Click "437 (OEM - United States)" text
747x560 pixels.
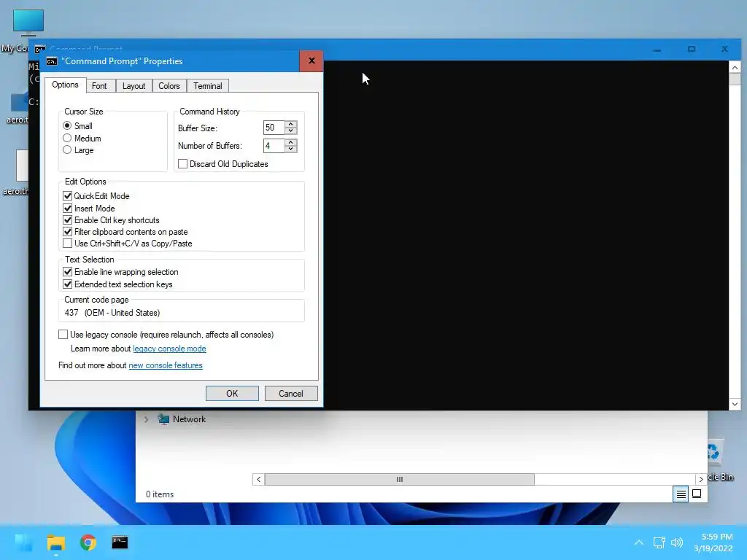[x=112, y=313]
